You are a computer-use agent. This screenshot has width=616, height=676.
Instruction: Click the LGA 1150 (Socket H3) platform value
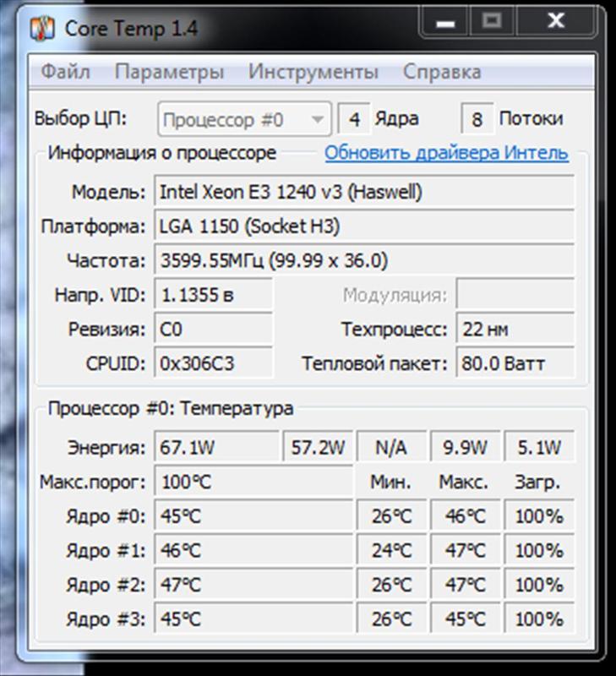[364, 226]
